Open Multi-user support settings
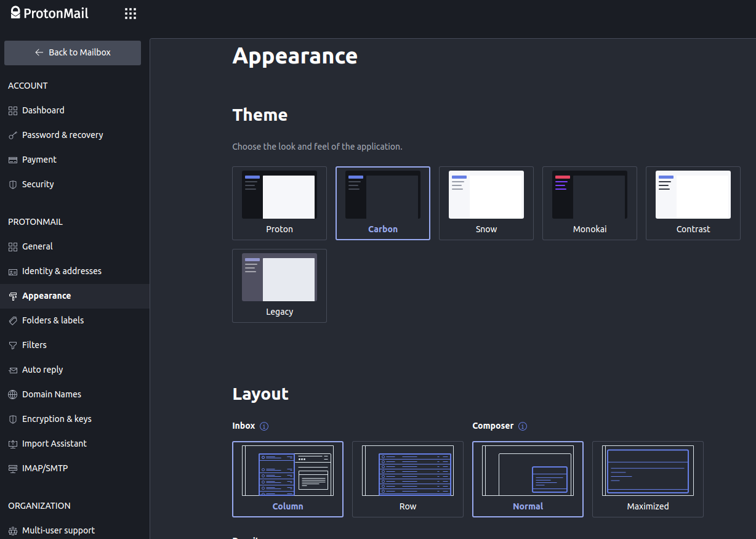Screen dimensions: 756x539 pyautogui.click(x=58, y=530)
